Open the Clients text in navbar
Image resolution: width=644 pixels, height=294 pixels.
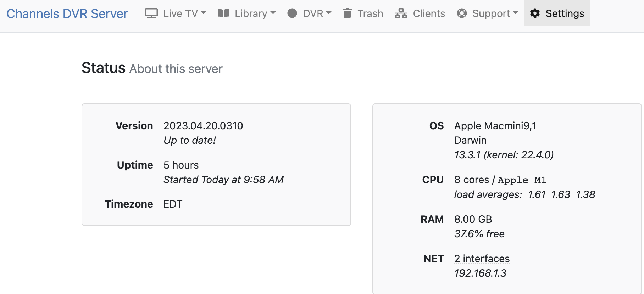point(429,13)
